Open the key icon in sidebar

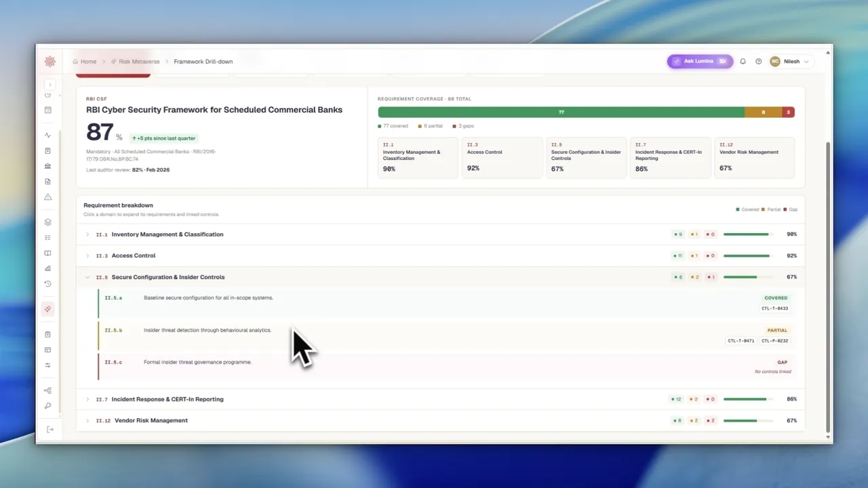coord(47,406)
